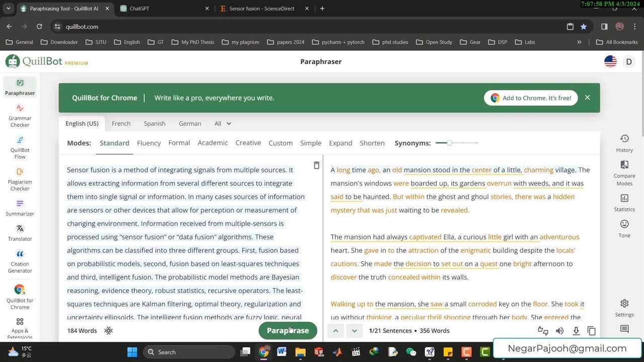Bookmark this page with star icon
The width and height of the screenshot is (644, 362).
(584, 27)
